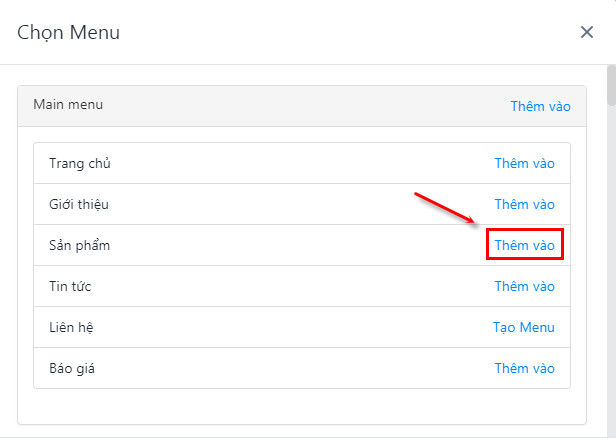Click the Sản phẩm item label
Viewport: 616px width, 438px height.
(x=79, y=245)
